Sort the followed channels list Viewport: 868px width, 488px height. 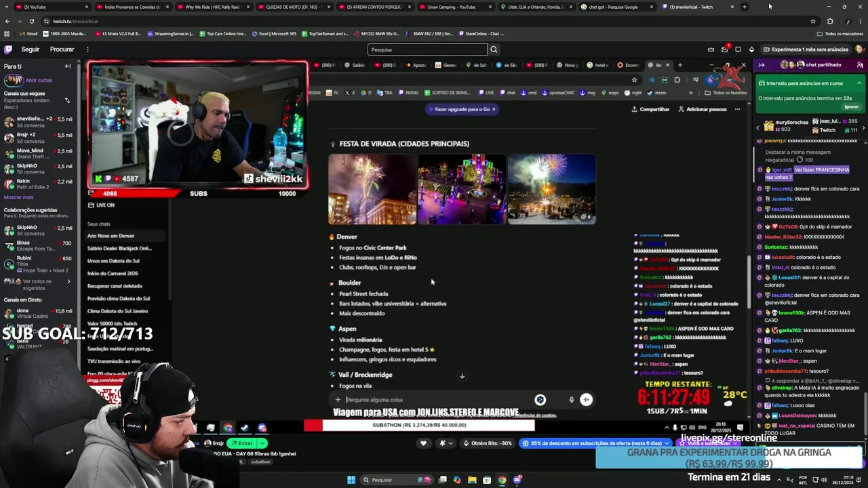(x=67, y=100)
